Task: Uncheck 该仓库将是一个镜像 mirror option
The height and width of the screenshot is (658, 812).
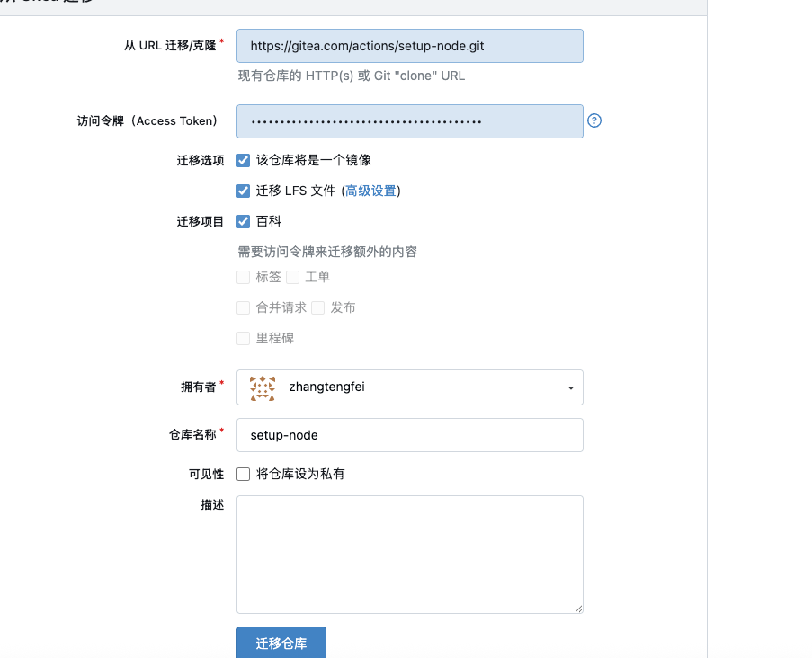Action: pos(243,160)
